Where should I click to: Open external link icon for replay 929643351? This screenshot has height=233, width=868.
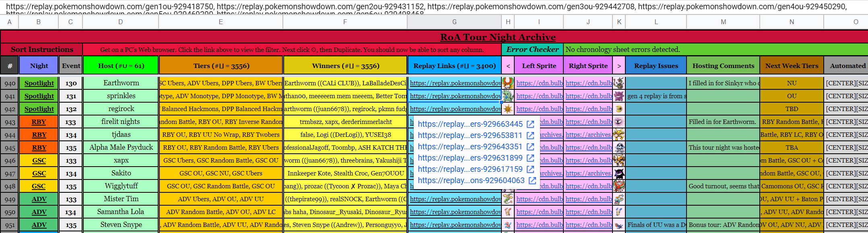pos(530,147)
